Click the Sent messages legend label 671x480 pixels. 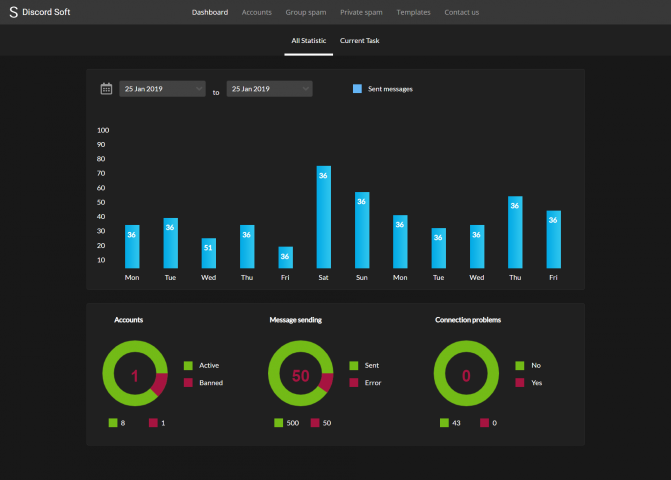(390, 89)
